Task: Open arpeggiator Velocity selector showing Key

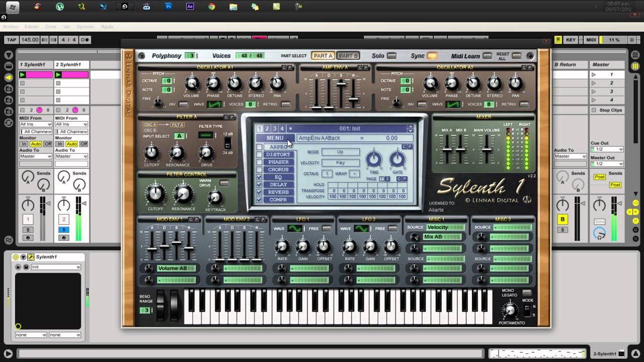Action: (x=341, y=162)
